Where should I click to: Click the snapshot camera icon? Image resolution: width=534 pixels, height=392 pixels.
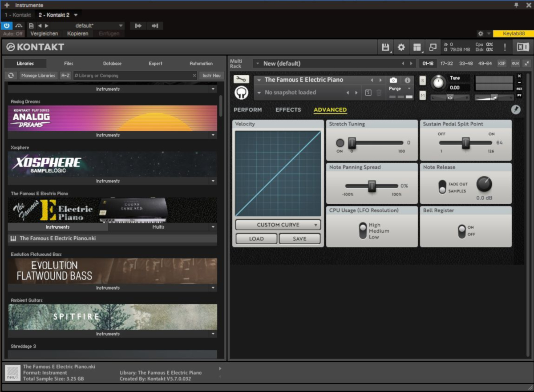tap(393, 80)
